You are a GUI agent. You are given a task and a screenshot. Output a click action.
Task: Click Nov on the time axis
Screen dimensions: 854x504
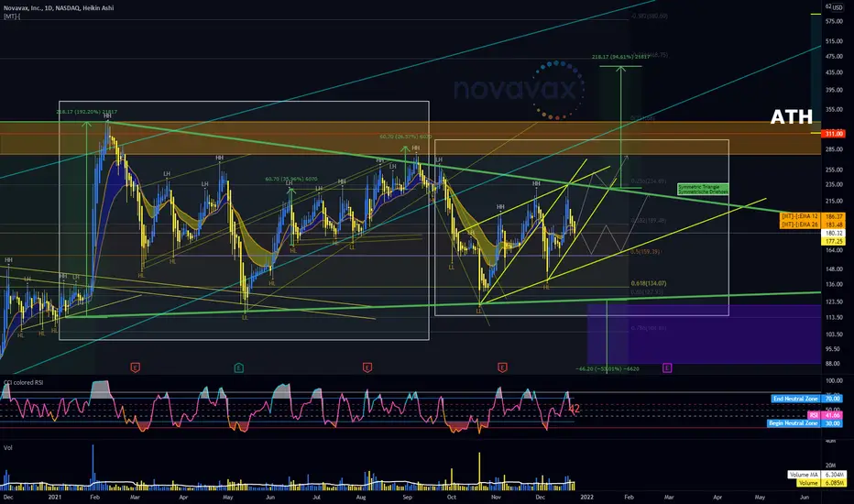click(x=496, y=497)
